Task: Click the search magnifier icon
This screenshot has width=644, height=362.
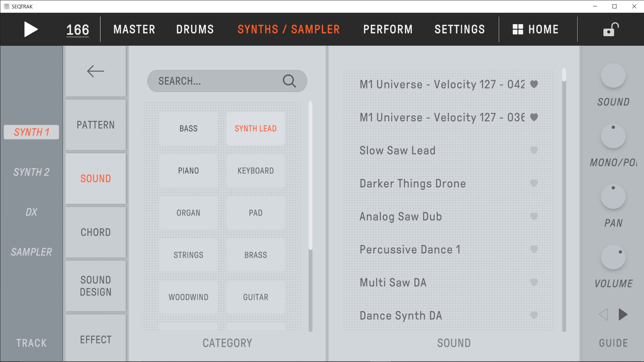Action: 289,81
